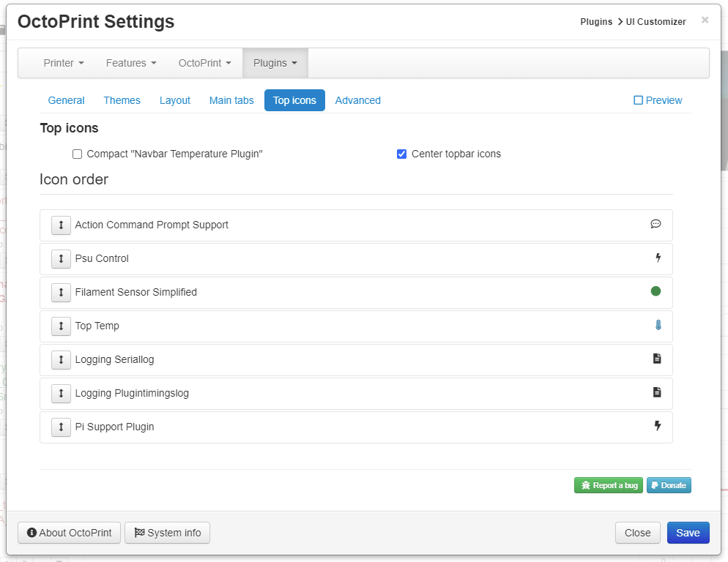Click the Filament Sensor Simplified row label
The image size is (728, 562).
pos(136,293)
